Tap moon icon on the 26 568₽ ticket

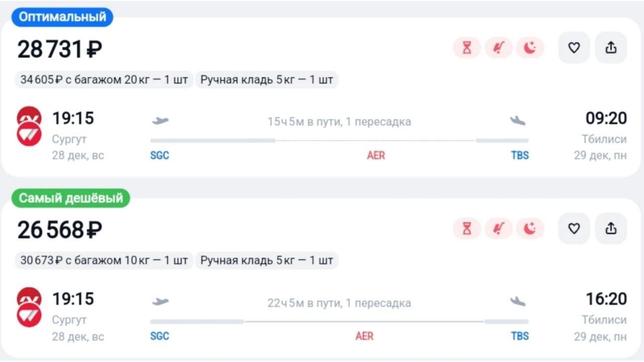[530, 229]
